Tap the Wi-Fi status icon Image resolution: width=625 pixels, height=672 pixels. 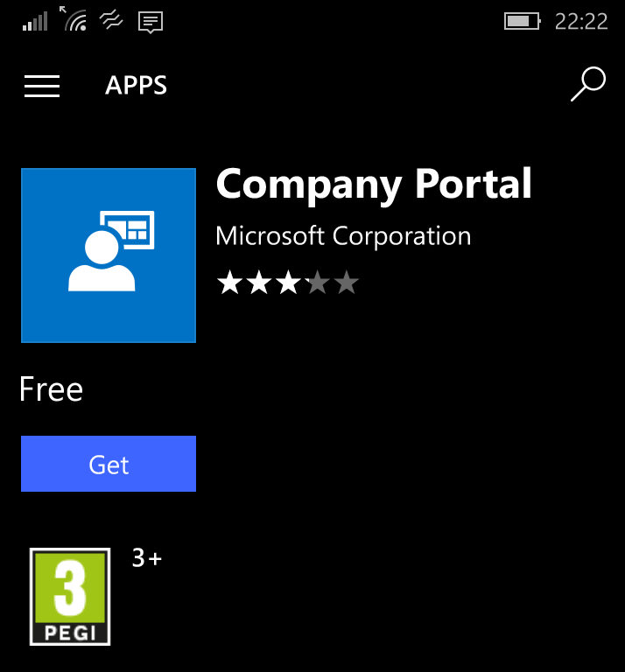coord(74,19)
